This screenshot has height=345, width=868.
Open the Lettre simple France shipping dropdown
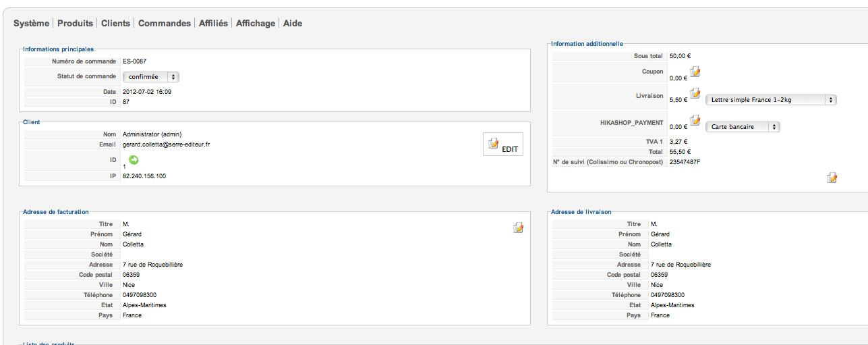tap(771, 100)
